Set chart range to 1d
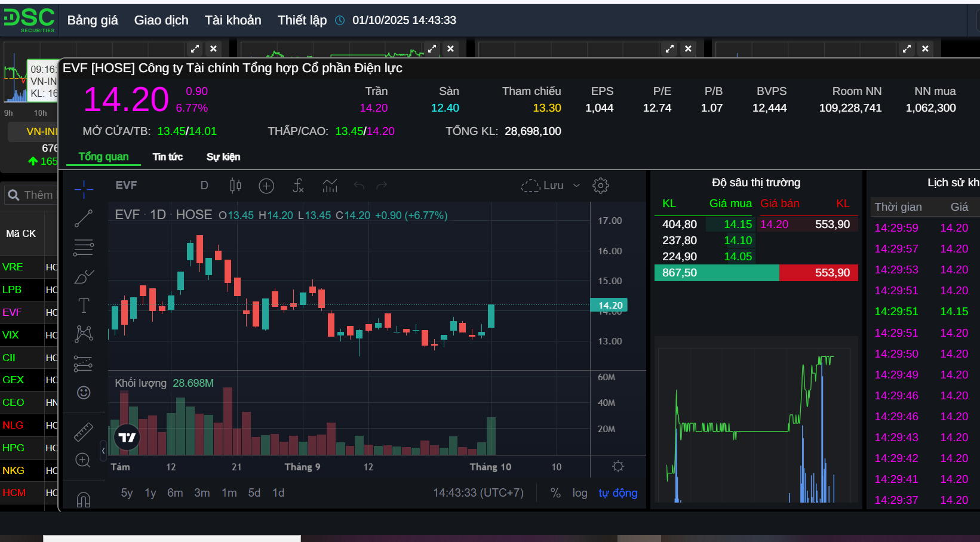The width and height of the screenshot is (980, 542). 278,493
